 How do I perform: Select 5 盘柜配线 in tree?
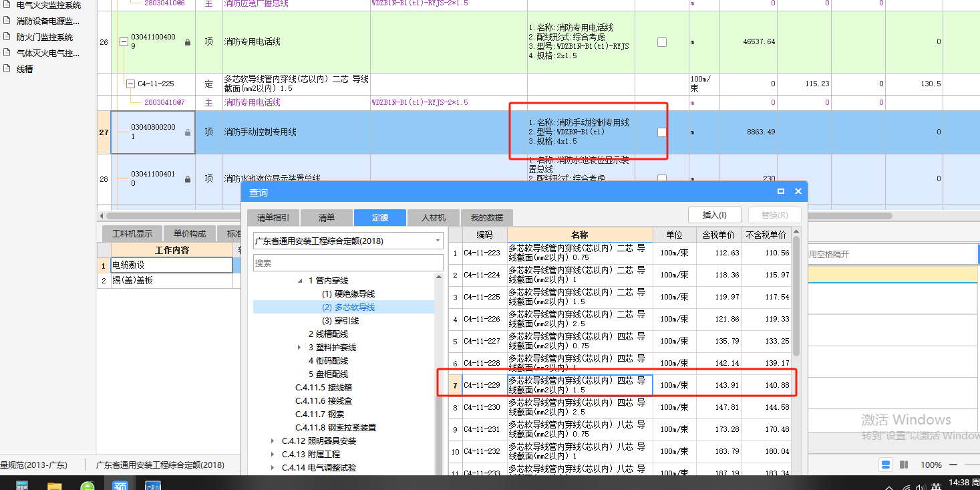tap(328, 374)
